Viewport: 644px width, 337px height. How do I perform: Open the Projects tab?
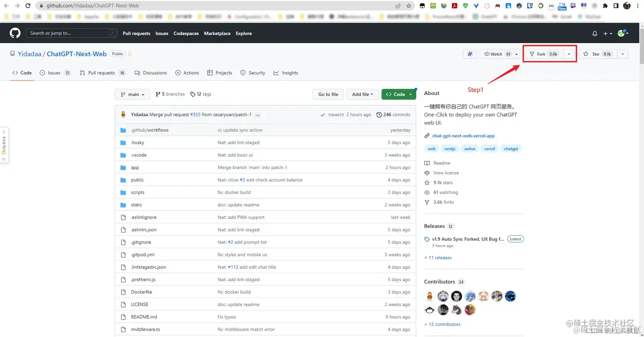tap(219, 73)
